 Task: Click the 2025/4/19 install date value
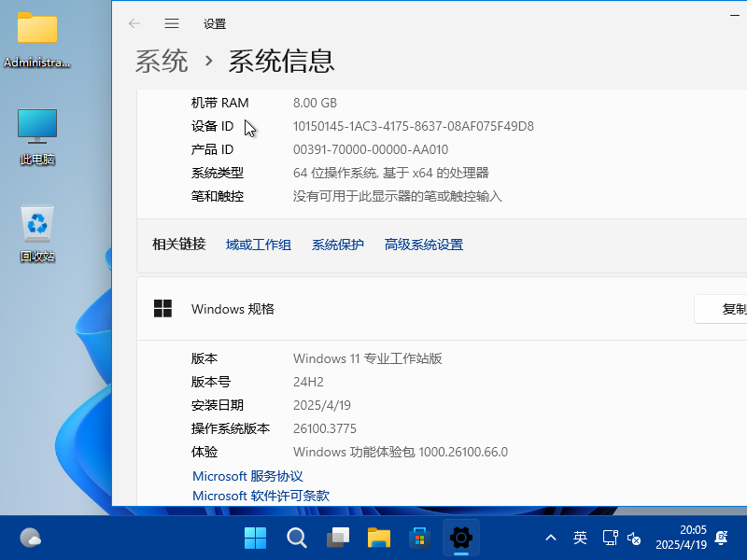tap(321, 405)
